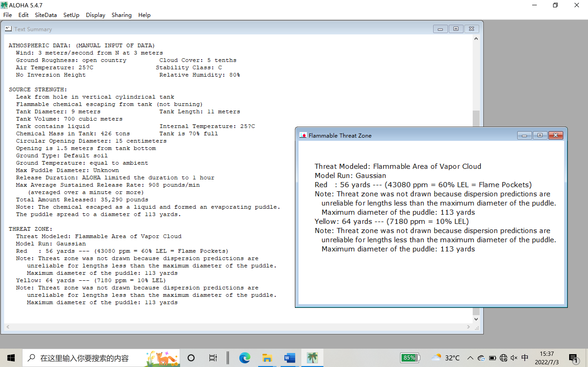Image resolution: width=588 pixels, height=367 pixels.
Task: Expand the hidden system tray icons chevron
Action: click(x=470, y=358)
